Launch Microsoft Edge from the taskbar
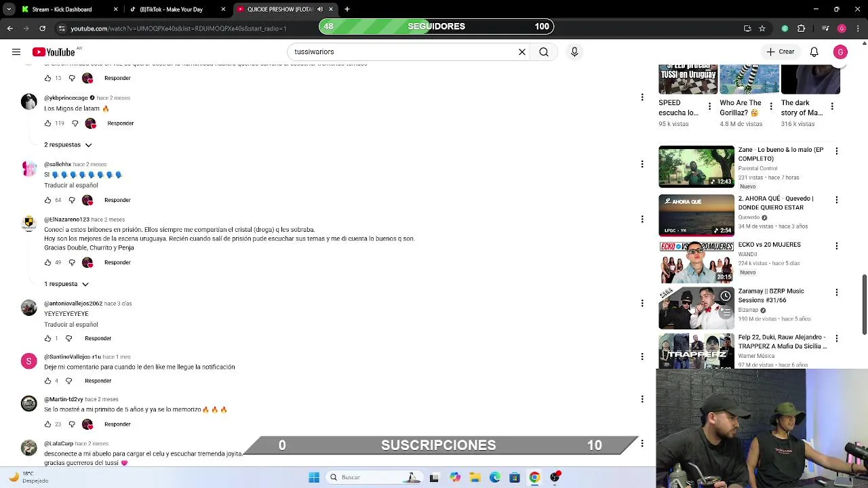The height and width of the screenshot is (488, 868). point(495,477)
